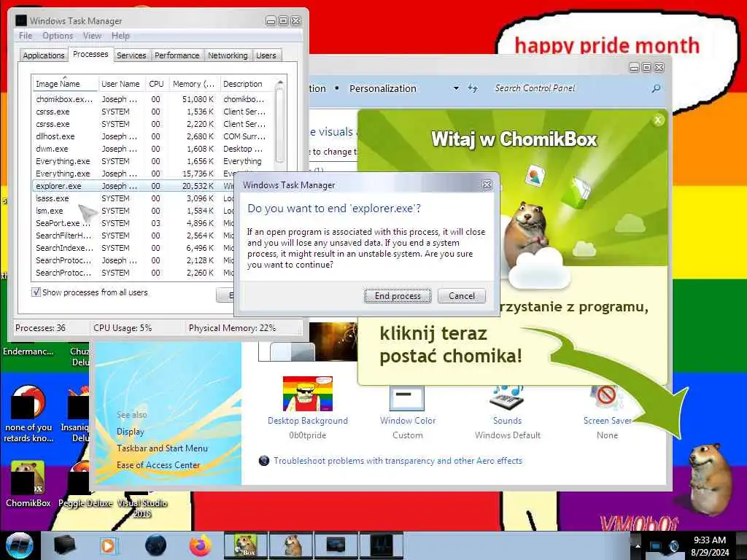Open Task Manager File menu
The image size is (747, 560).
pyautogui.click(x=26, y=36)
